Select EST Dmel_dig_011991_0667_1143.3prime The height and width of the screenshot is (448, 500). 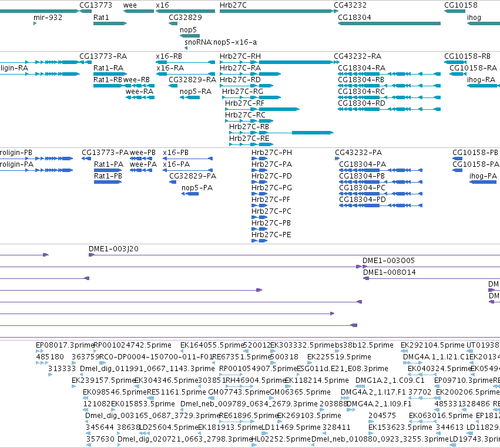tap(147, 369)
